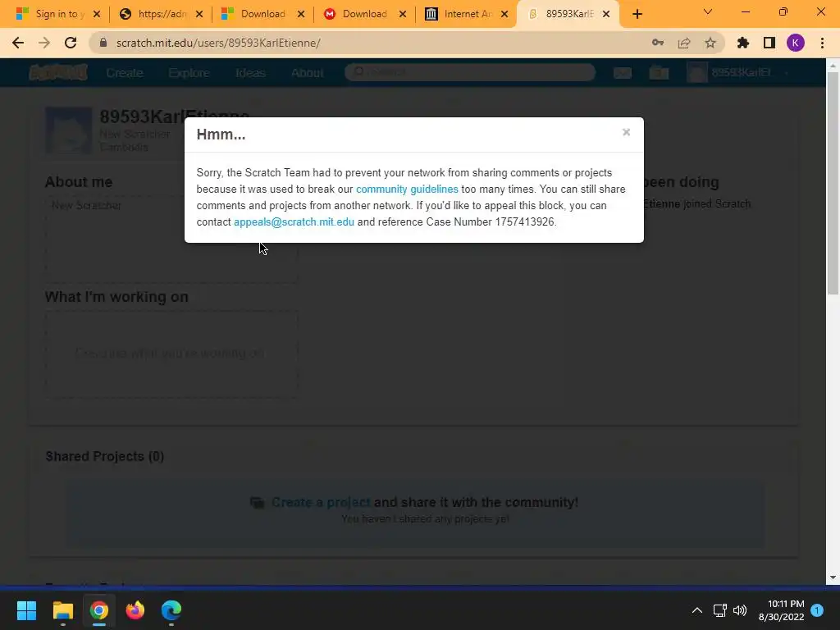Screen dimensions: 840x630
Task: Click the appeals@scratch.mit.edu email link
Action: pos(294,221)
